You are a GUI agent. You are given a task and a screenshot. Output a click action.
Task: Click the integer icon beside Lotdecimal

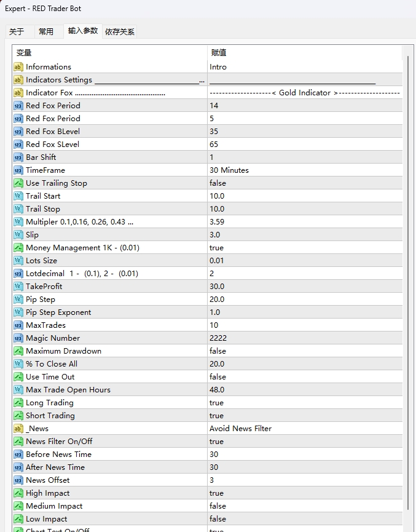tap(18, 274)
